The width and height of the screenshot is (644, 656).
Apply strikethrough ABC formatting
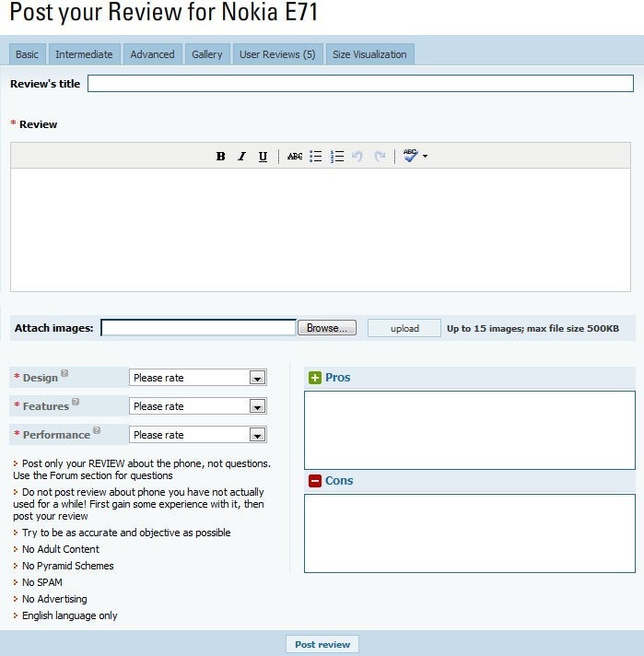[x=295, y=156]
